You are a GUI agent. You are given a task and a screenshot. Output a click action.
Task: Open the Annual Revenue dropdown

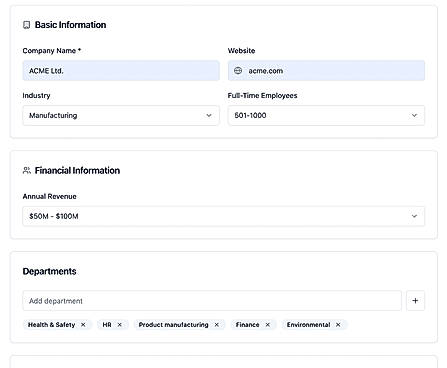pyautogui.click(x=224, y=216)
